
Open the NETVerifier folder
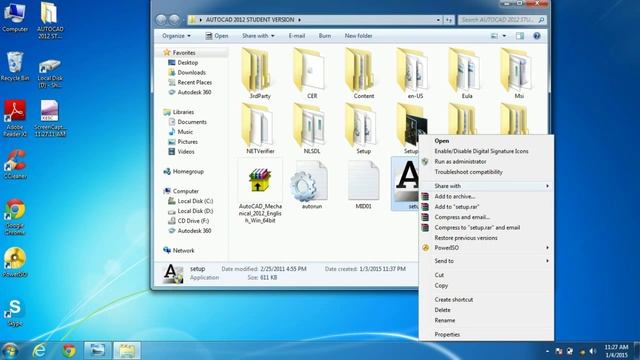pos(259,128)
